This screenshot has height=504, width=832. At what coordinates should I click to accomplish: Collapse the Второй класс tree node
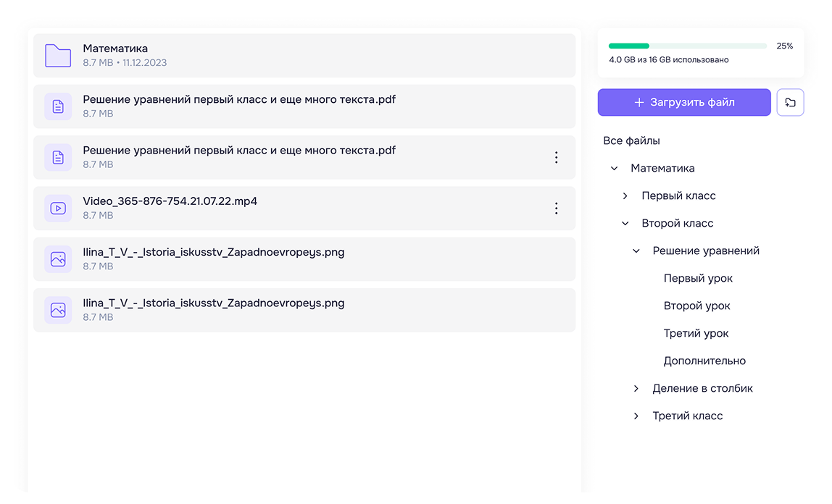(x=625, y=224)
